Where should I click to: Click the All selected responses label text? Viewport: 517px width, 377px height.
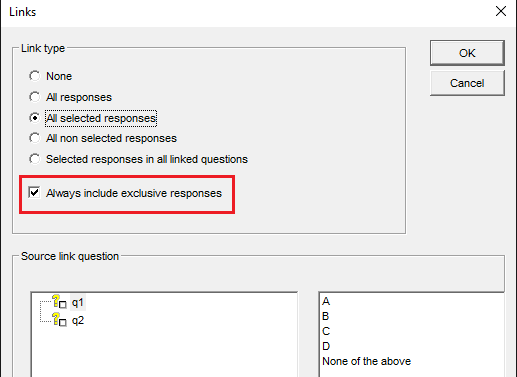(x=101, y=118)
